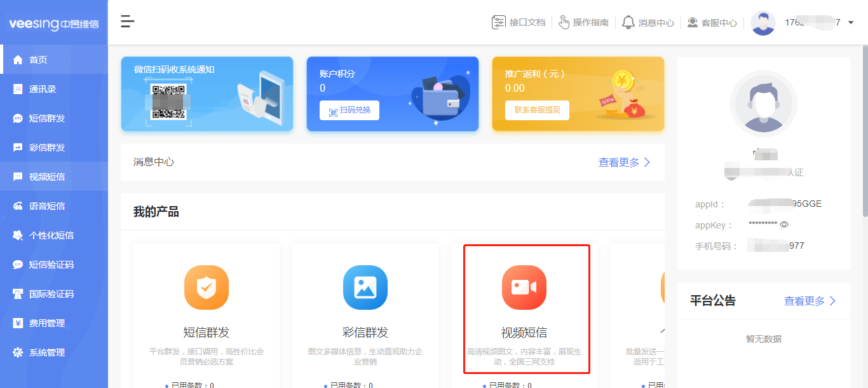
Task: Click the red video camera icon on 视频短信 card
Action: pos(526,288)
